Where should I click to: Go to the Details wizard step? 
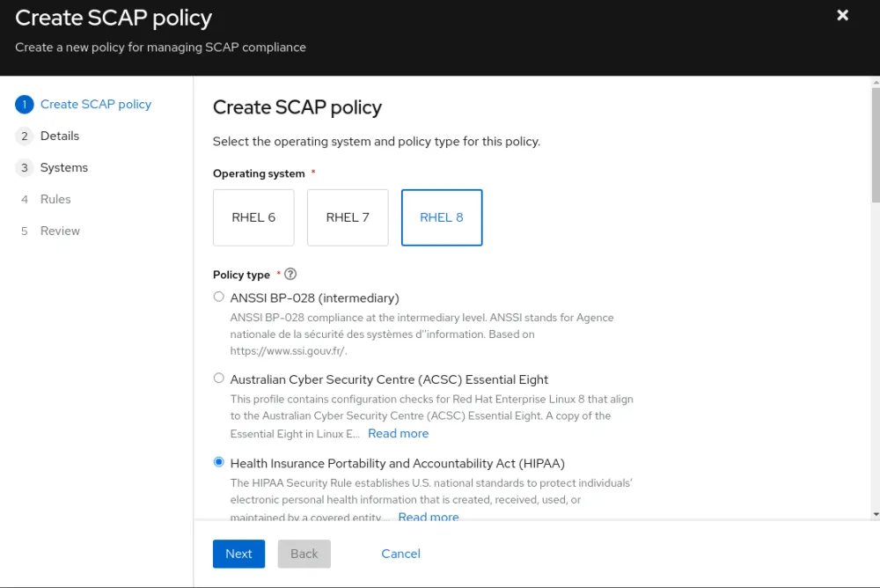coord(59,136)
